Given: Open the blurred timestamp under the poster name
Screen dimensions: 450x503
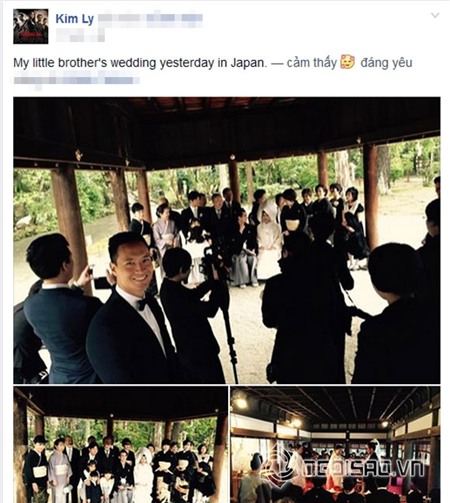Looking at the screenshot, I should click(80, 36).
